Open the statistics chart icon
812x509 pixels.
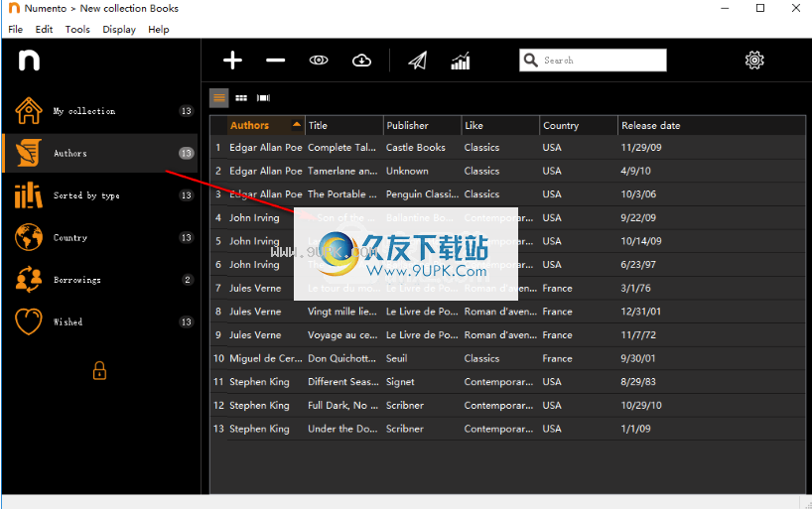461,61
